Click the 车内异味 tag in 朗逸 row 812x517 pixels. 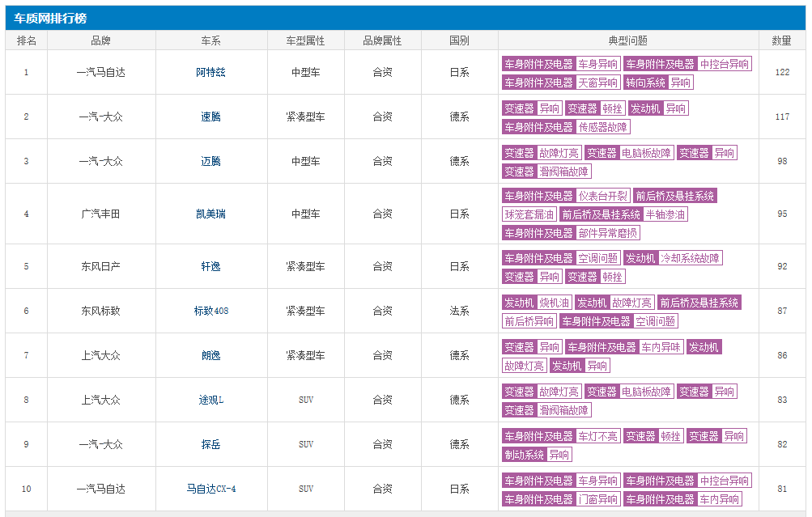point(661,347)
